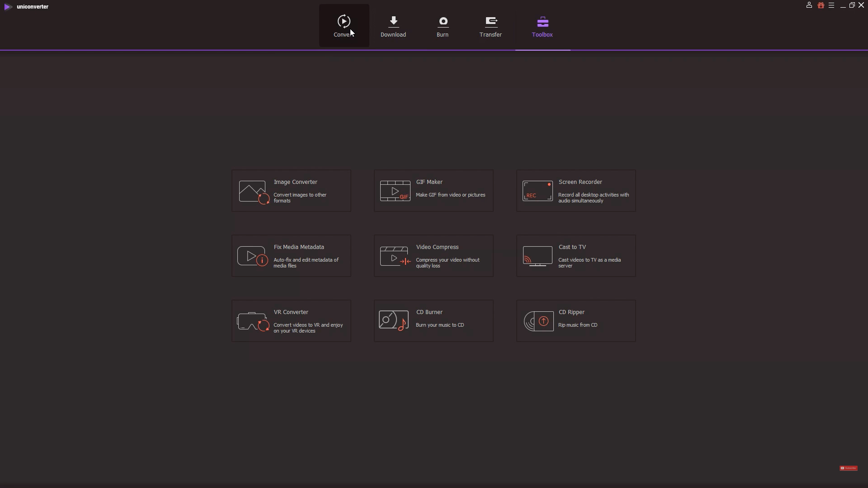Click the CD Ripper title text
The height and width of the screenshot is (488, 868).
pos(571,312)
